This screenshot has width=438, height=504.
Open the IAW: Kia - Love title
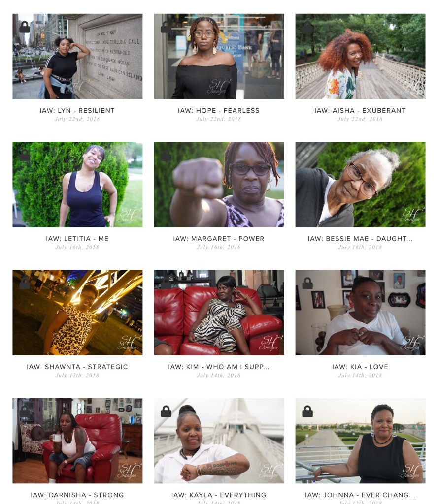click(360, 367)
